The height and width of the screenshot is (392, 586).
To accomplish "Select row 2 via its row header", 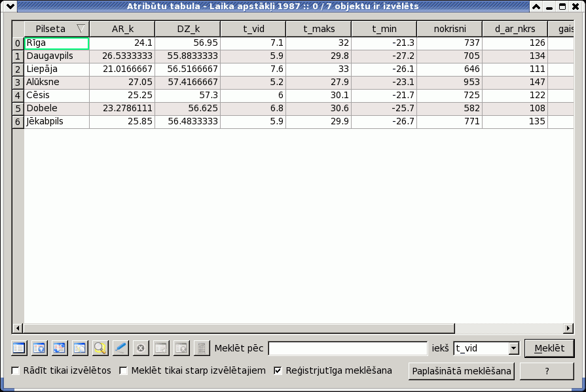I will click(18, 69).
